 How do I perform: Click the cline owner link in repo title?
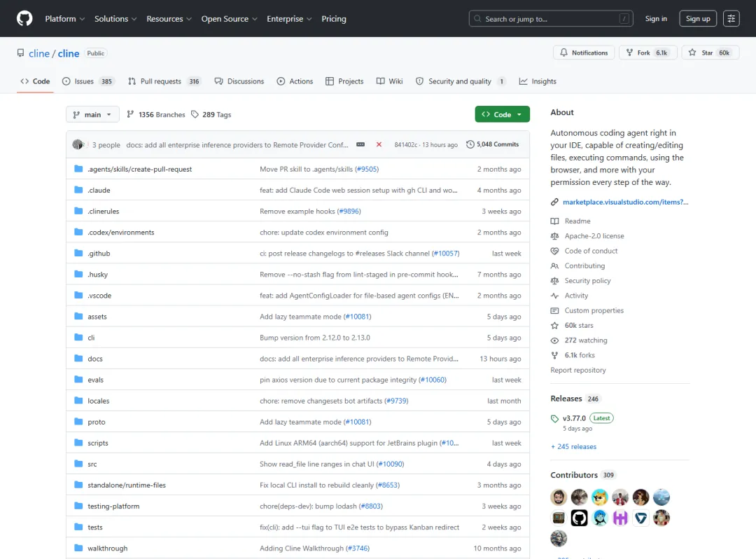pyautogui.click(x=39, y=53)
